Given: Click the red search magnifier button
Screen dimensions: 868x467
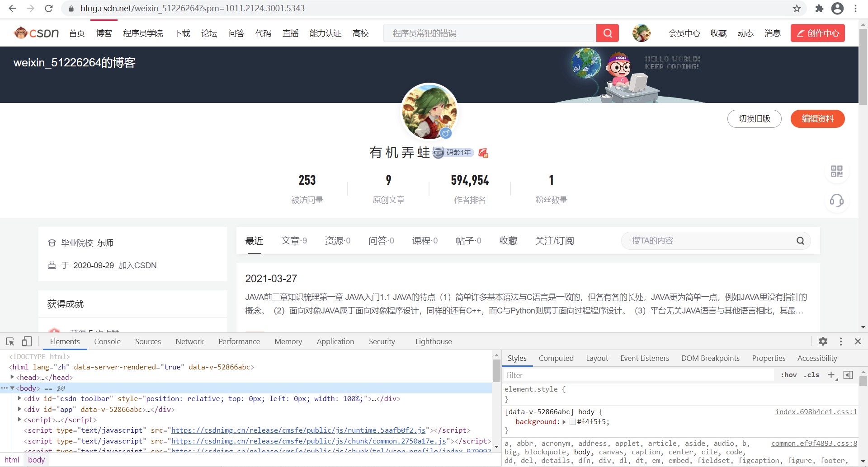Looking at the screenshot, I should coord(608,33).
